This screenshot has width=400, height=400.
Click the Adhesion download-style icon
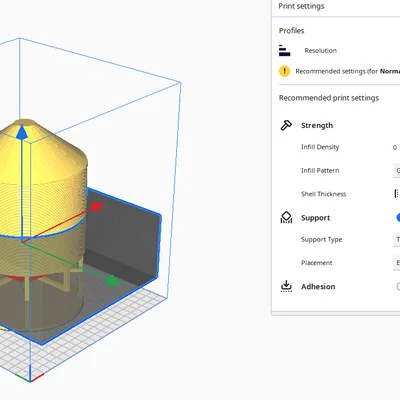pyautogui.click(x=286, y=286)
